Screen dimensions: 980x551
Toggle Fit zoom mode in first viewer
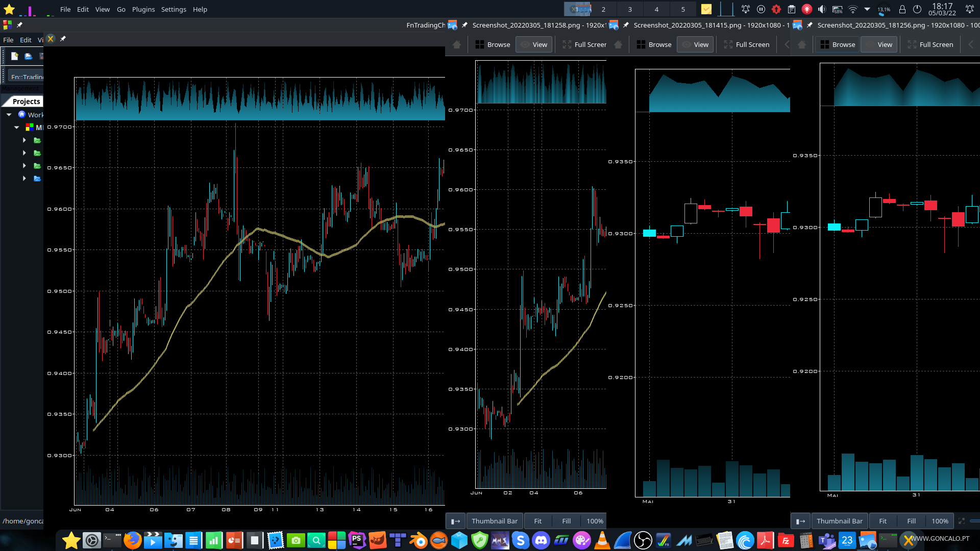click(x=537, y=521)
